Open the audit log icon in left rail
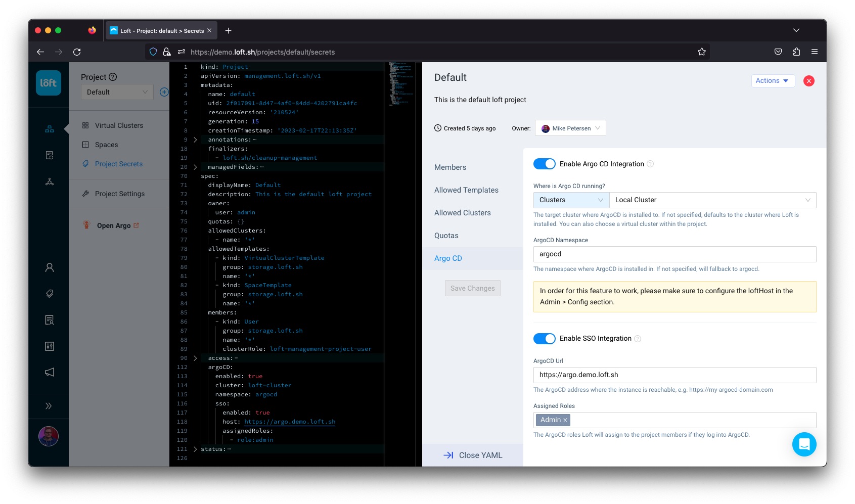This screenshot has height=504, width=855. point(50,320)
